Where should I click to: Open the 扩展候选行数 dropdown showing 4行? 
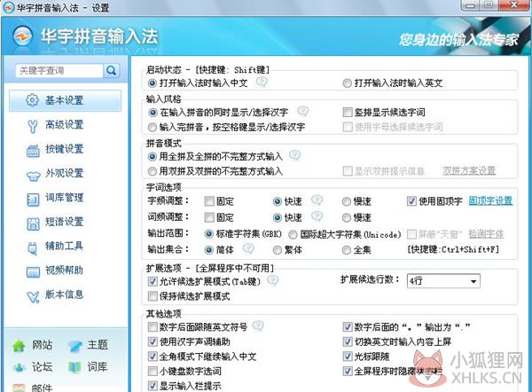[443, 281]
